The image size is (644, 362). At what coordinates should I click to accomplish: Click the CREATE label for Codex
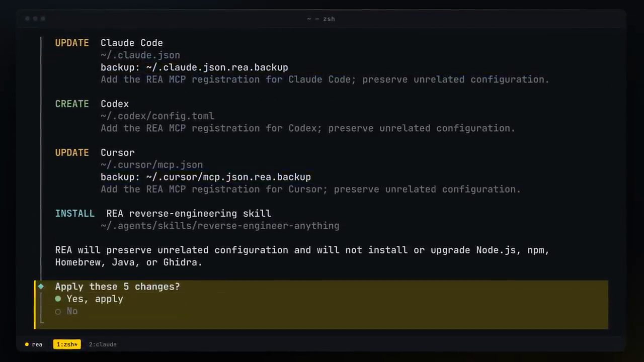72,104
